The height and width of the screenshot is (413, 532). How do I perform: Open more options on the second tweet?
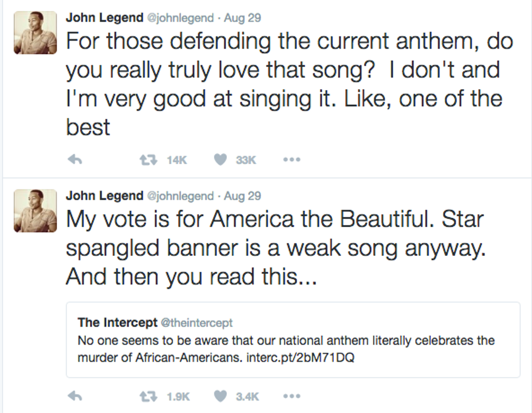tap(291, 397)
